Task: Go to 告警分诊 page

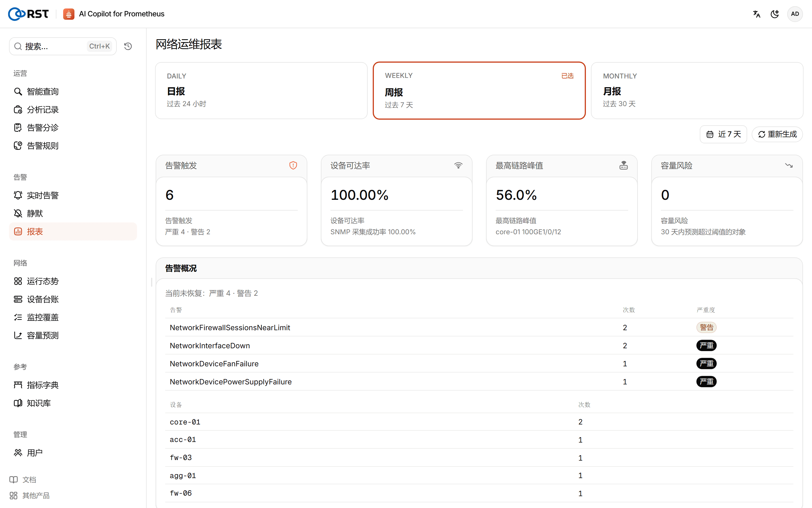Action: 73,128
